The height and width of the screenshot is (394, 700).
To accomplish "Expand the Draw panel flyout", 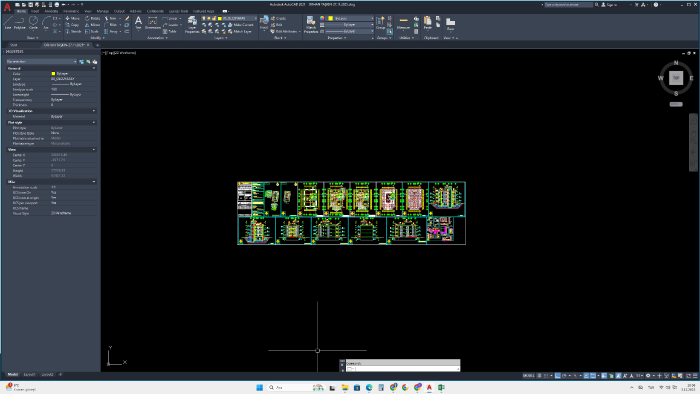I will pos(32,38).
